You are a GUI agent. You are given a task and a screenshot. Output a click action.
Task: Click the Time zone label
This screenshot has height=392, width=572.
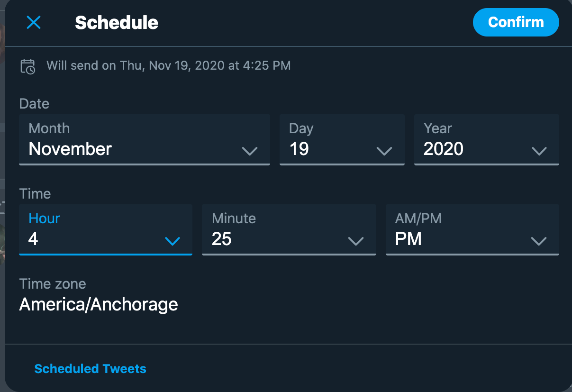[53, 284]
